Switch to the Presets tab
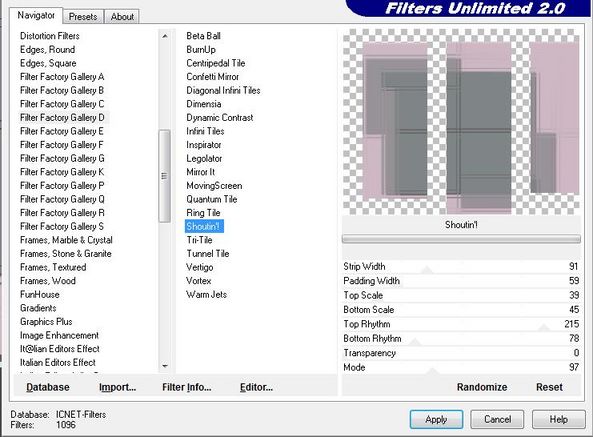This screenshot has width=593, height=437. (x=83, y=17)
